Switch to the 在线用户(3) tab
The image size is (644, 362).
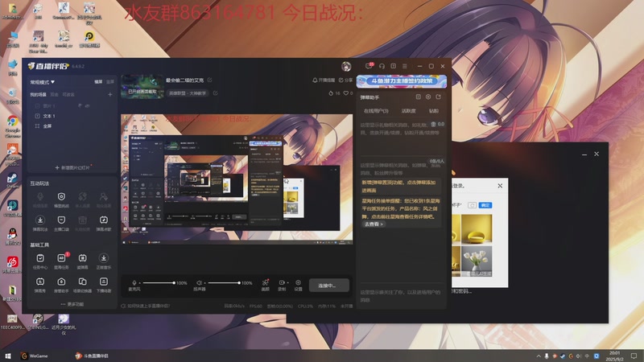pyautogui.click(x=376, y=111)
